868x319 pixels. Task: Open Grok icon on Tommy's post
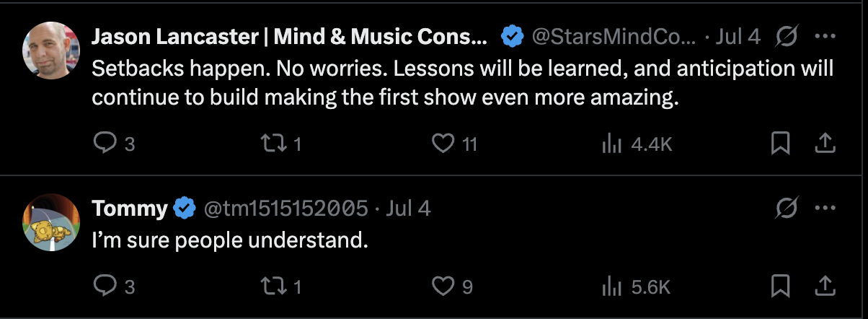[787, 209]
